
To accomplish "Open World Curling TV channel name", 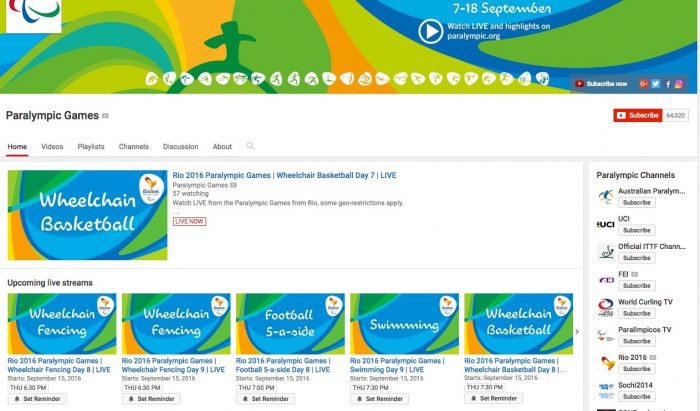I will [x=645, y=302].
